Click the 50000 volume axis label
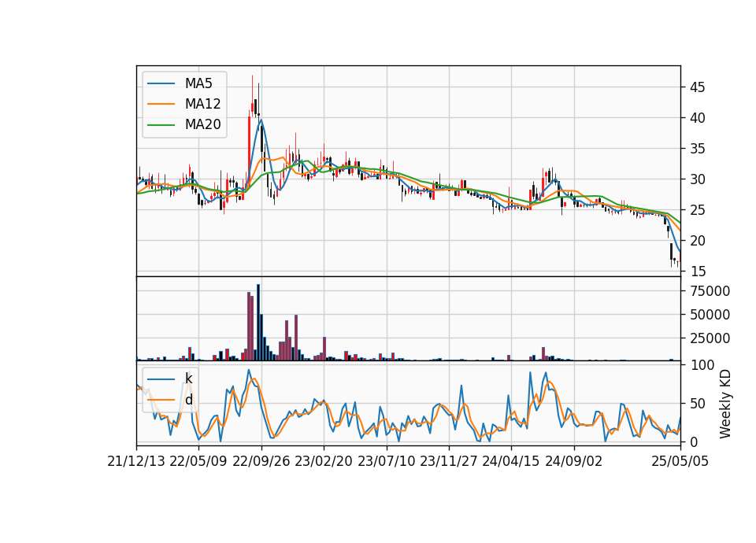Image resolution: width=756 pixels, height=543 pixels. [710, 315]
